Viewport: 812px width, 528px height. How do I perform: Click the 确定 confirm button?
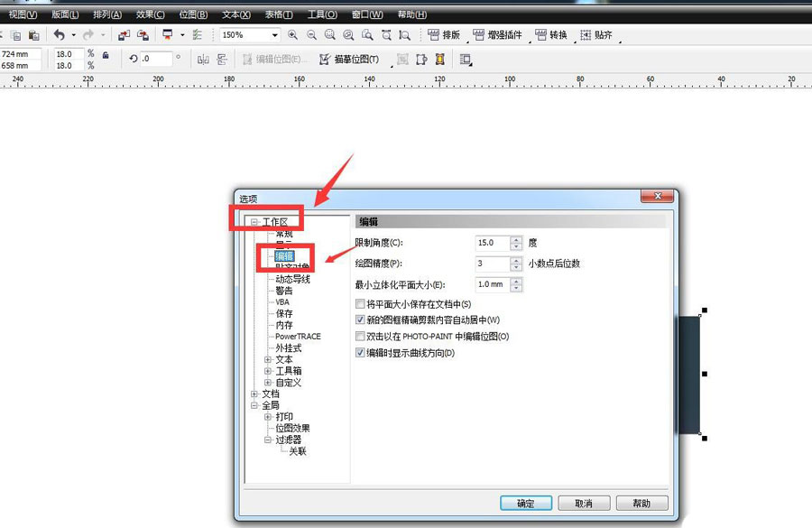click(x=525, y=503)
